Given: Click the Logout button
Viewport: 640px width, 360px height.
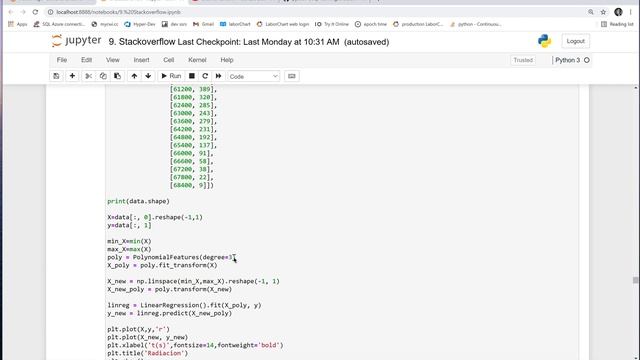Looking at the screenshot, I should 576,41.
